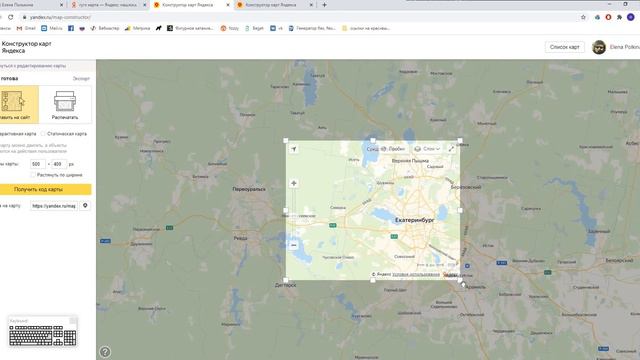Open the 'Генератор' bookmark

[x=312, y=28]
